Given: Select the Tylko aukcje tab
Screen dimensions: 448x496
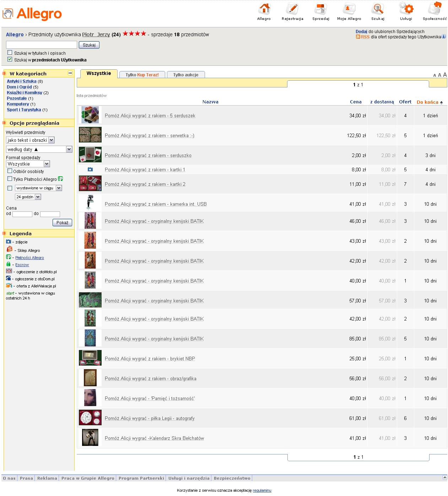Looking at the screenshot, I should (185, 75).
